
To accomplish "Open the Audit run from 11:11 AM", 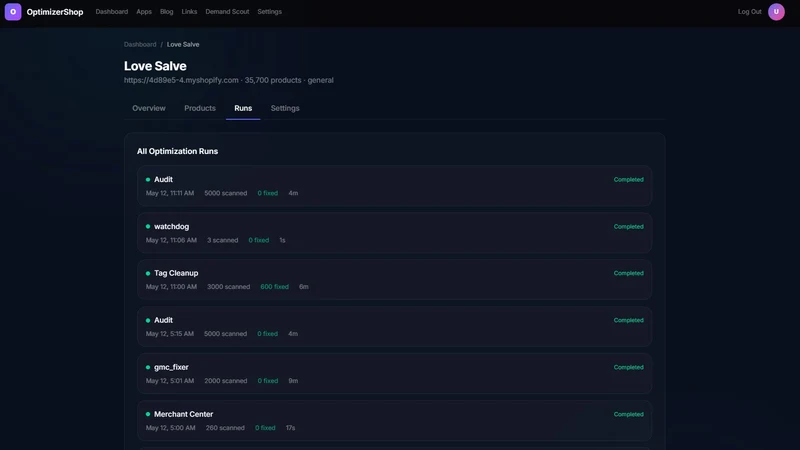I will [x=394, y=186].
